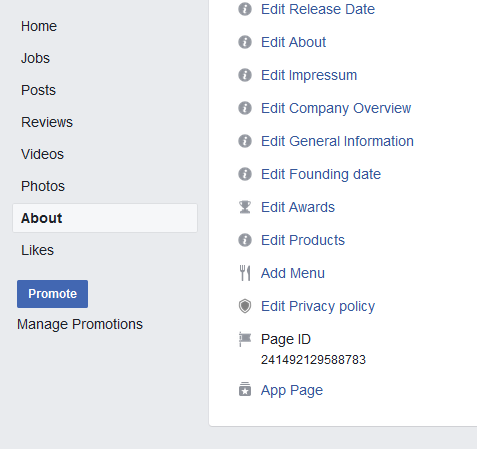This screenshot has height=449, width=477.
Task: Open the Edit General Information link
Action: tap(337, 141)
